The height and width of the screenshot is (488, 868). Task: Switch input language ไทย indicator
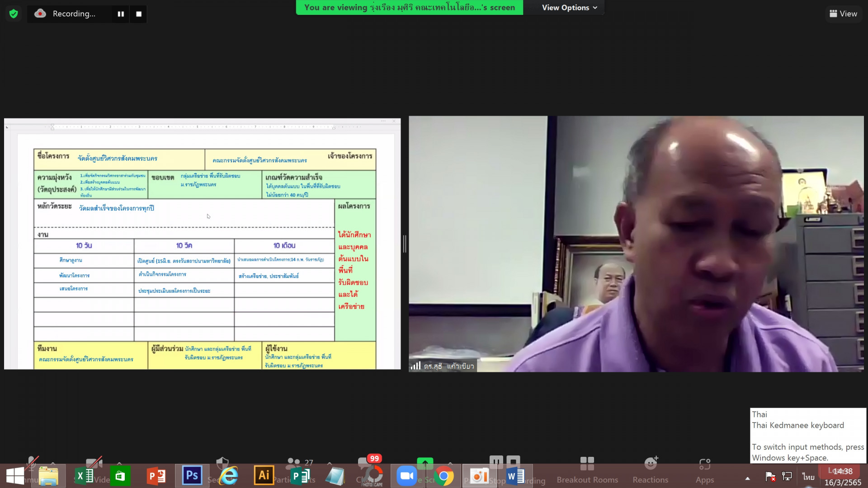pos(808,477)
